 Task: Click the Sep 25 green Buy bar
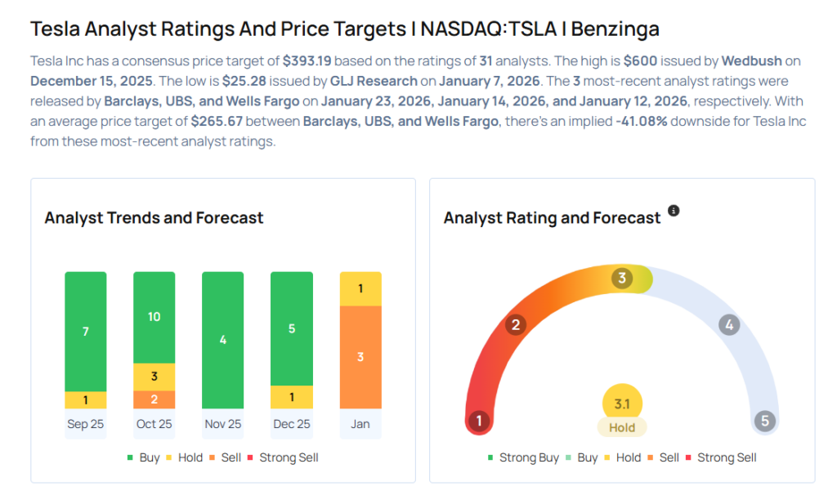pyautogui.click(x=86, y=332)
